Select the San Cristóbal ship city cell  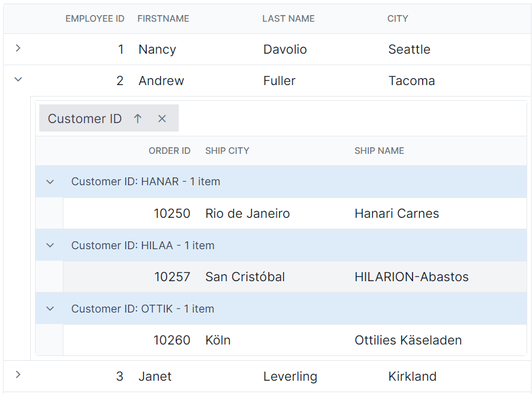click(245, 277)
